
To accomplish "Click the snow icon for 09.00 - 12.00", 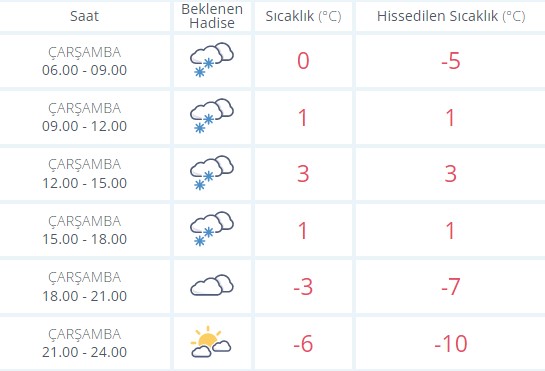I will [212, 116].
